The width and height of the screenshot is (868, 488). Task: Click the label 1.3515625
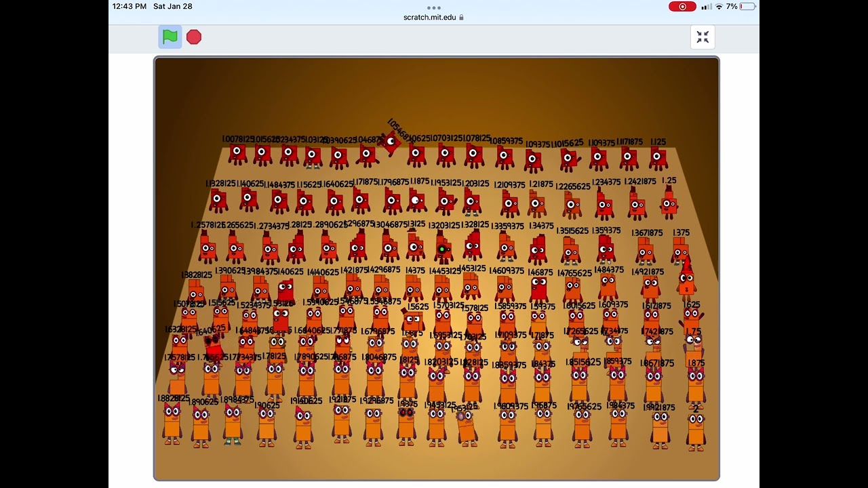572,230
